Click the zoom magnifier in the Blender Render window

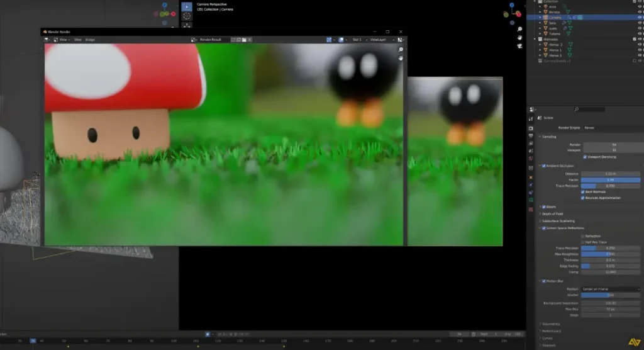coord(401,49)
